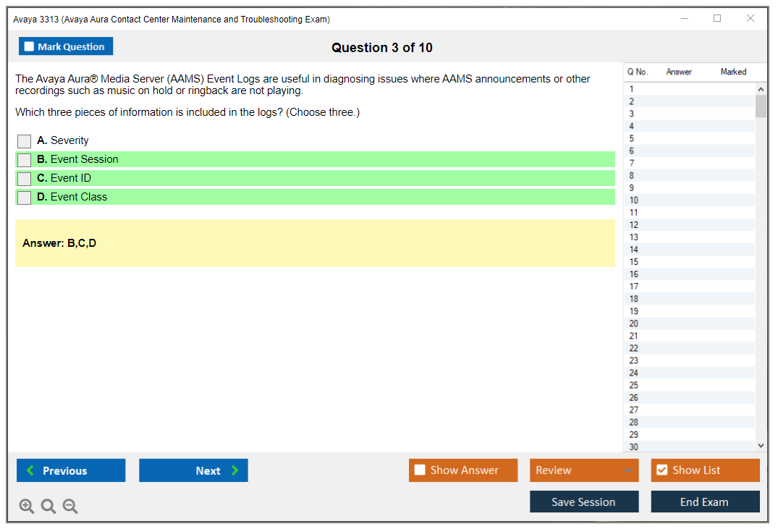
Task: Tick the checkbox for answer A. Severity
Action: coord(24,141)
